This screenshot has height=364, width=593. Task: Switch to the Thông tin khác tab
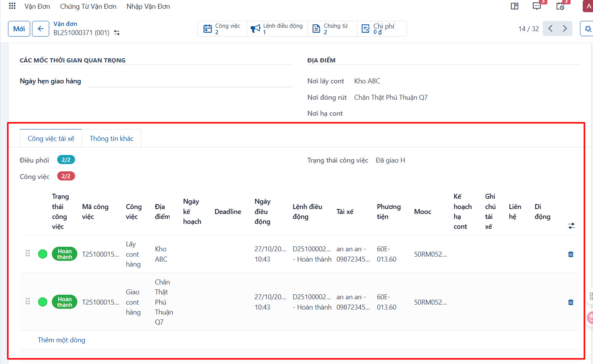112,139
